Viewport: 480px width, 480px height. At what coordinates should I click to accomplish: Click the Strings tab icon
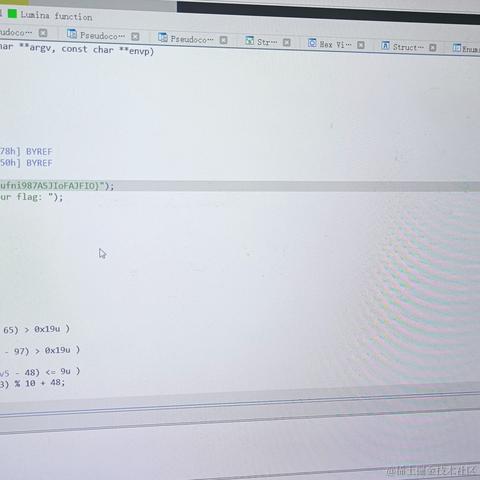point(249,41)
